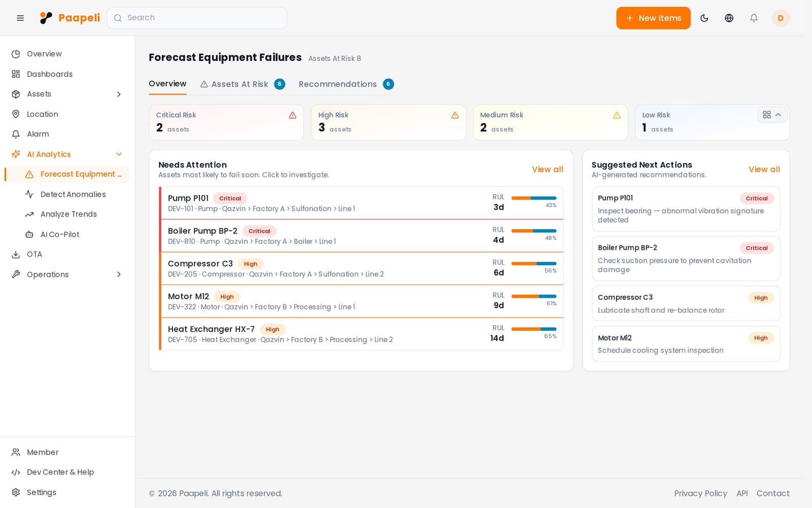Toggle the hamburger sidebar menu
The width and height of the screenshot is (812, 508).
20,18
